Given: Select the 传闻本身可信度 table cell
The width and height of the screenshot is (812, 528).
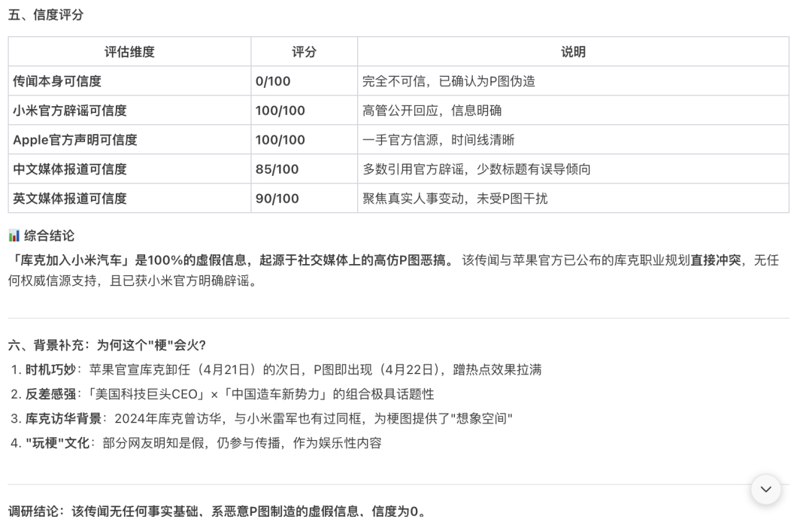Looking at the screenshot, I should pyautogui.click(x=57, y=81).
